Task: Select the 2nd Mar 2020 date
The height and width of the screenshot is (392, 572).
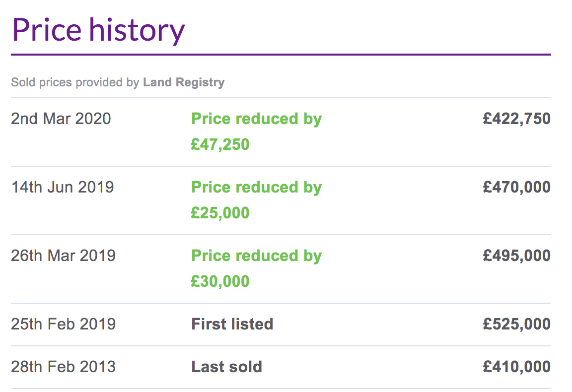Action: [x=61, y=119]
